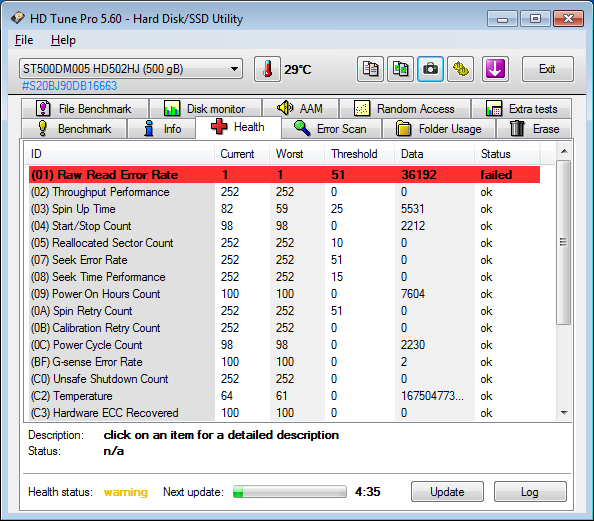Image resolution: width=594 pixels, height=521 pixels.
Task: Switch to the AAM tab
Action: 300,109
